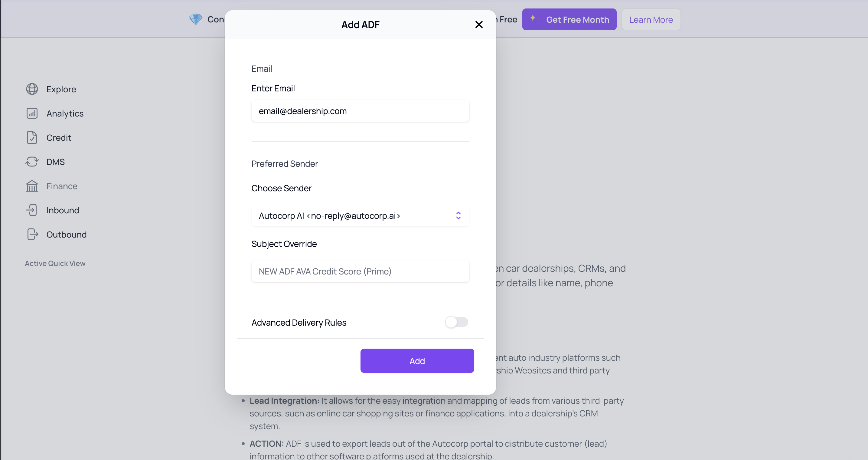This screenshot has width=868, height=460.
Task: Enable Advanced Delivery Rules toggle
Action: tap(456, 322)
